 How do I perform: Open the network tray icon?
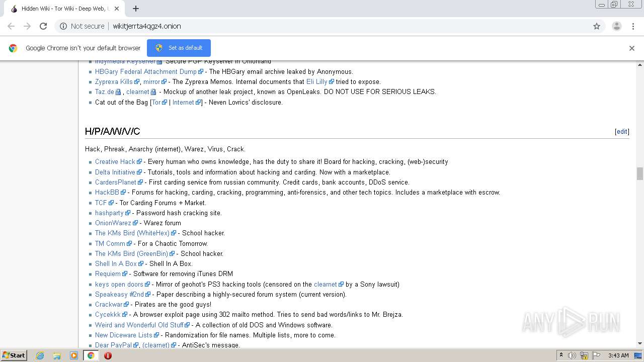(x=584, y=355)
